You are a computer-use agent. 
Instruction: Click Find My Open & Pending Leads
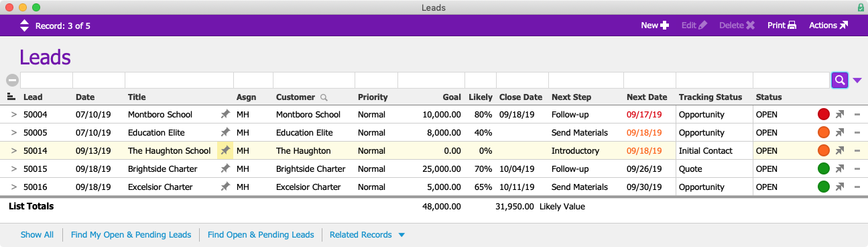click(x=131, y=235)
